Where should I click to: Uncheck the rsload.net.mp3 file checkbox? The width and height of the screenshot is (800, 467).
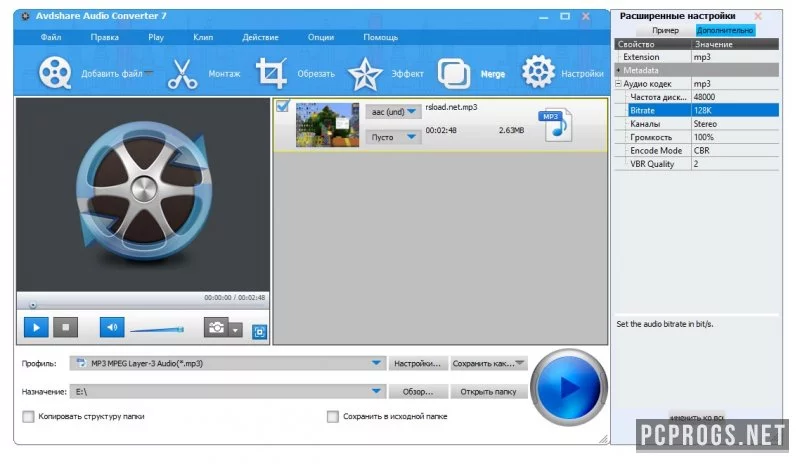click(x=283, y=106)
